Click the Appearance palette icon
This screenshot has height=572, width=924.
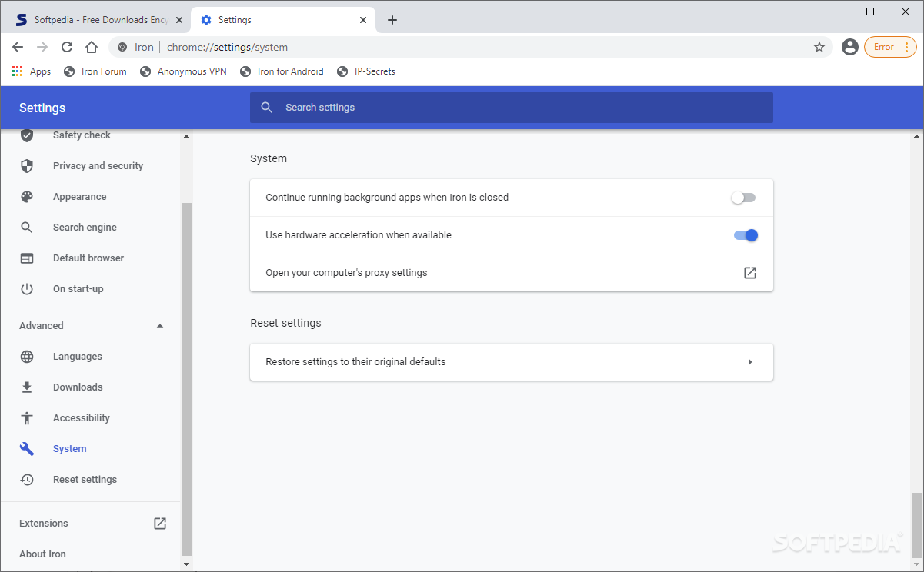pos(27,197)
